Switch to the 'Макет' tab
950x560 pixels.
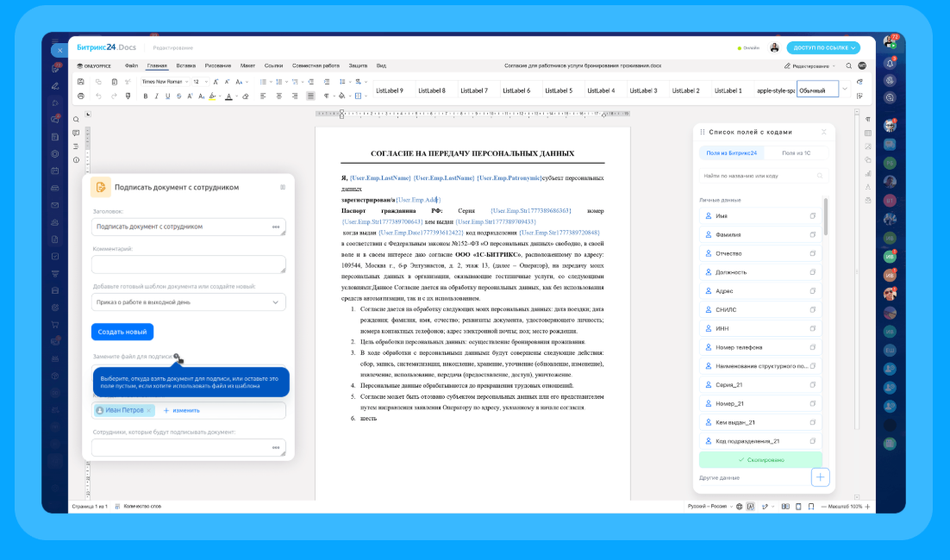(x=247, y=65)
